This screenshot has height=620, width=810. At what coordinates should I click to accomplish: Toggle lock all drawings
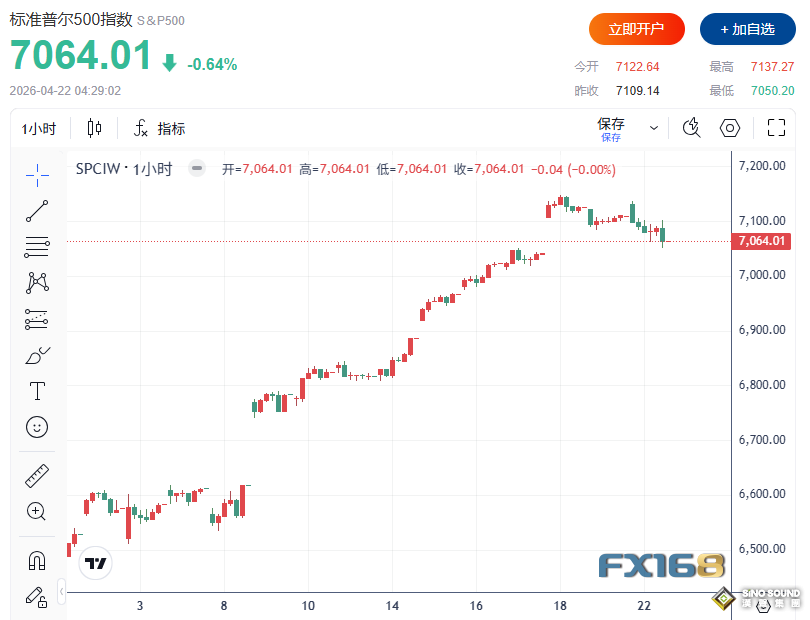coord(37,597)
